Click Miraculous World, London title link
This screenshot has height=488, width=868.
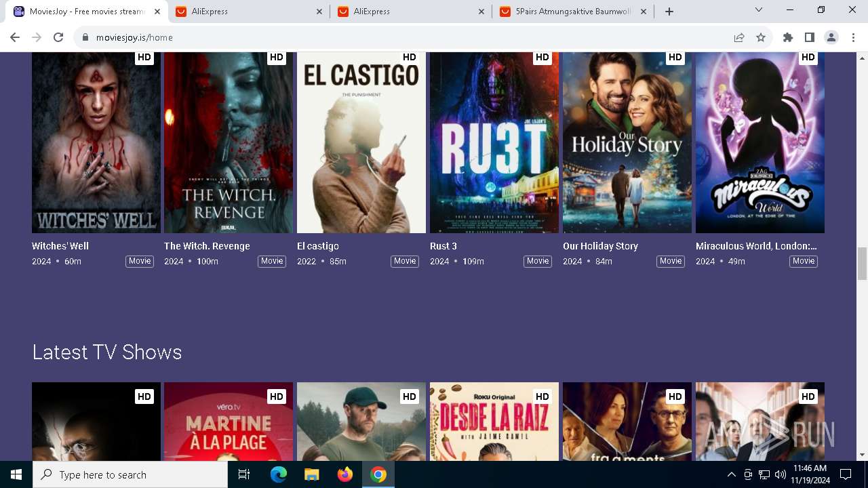point(756,246)
